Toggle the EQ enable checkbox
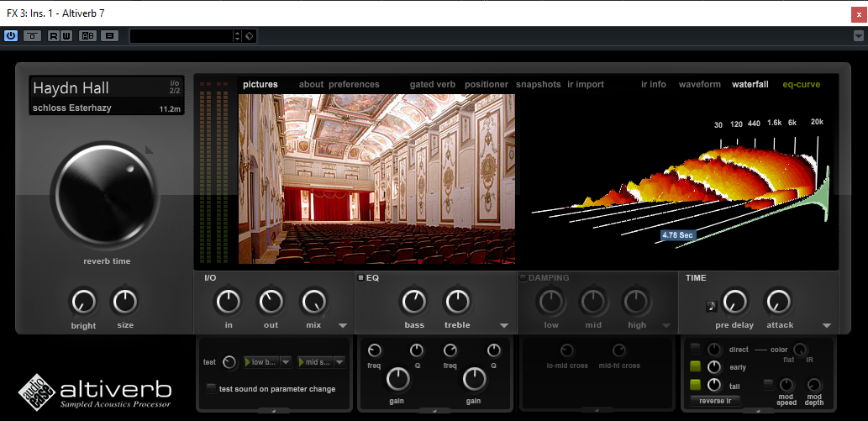868x421 pixels. [361, 278]
